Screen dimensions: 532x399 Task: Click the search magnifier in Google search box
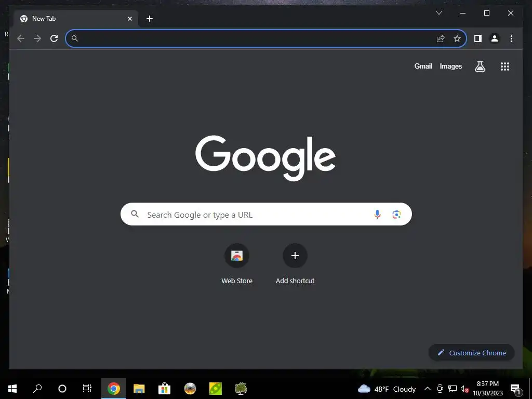click(x=135, y=214)
